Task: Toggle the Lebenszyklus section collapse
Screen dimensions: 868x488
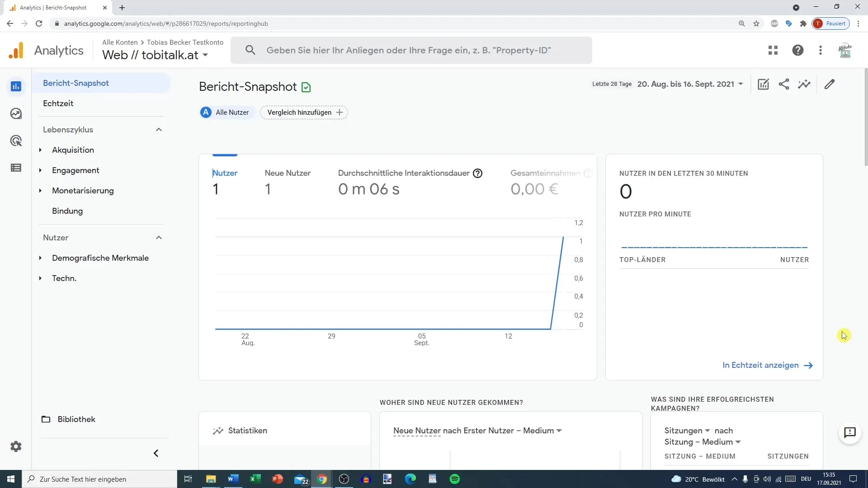Action: tap(159, 129)
